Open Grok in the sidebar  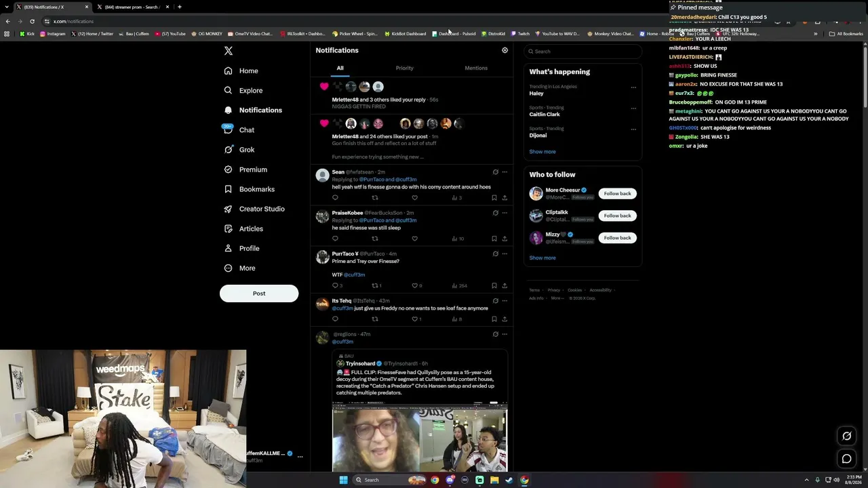click(x=239, y=150)
